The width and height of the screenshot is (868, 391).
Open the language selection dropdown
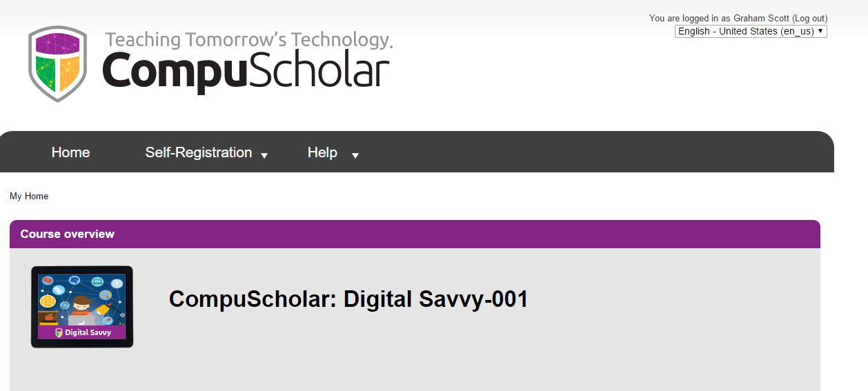click(x=750, y=31)
